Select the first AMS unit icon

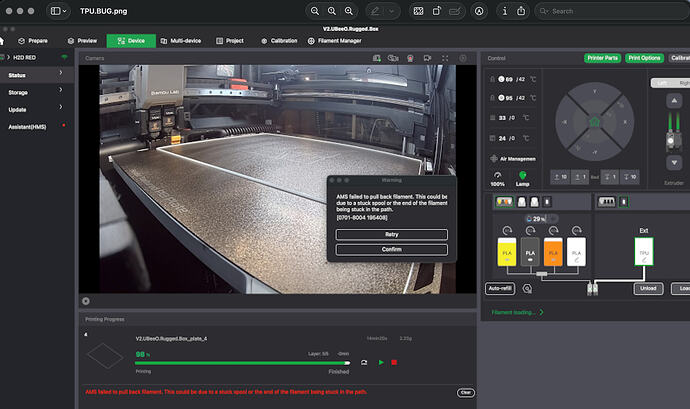click(x=504, y=202)
